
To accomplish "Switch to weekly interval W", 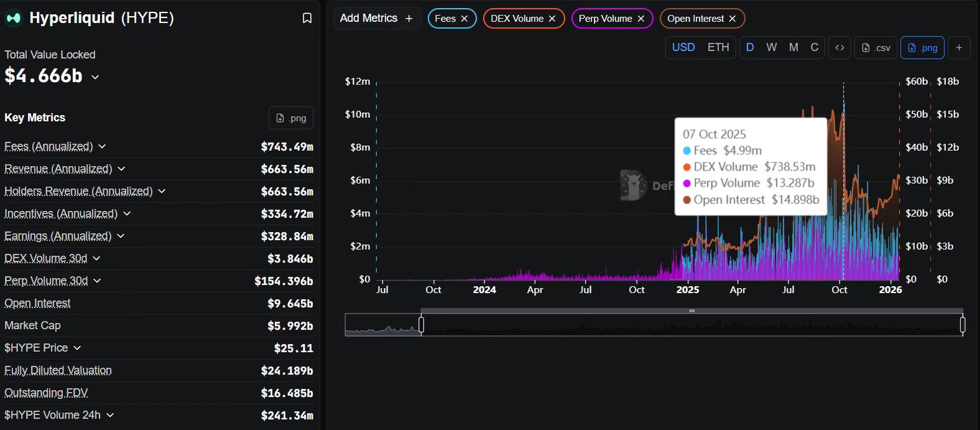I will [x=771, y=48].
